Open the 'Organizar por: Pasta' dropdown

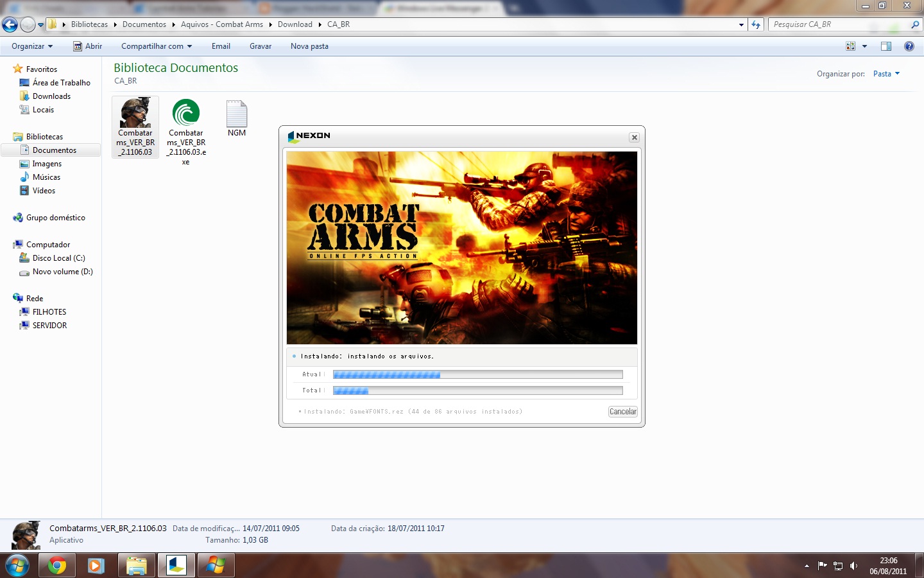pos(886,73)
